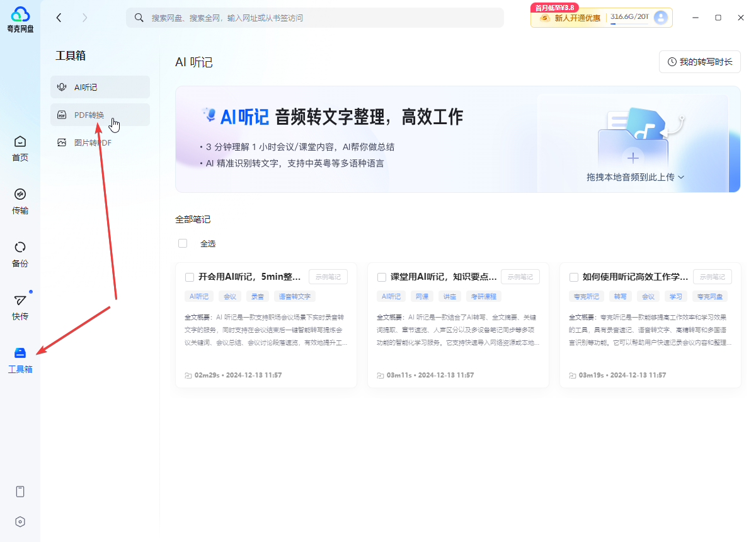Select the 工具箱 toolbox sidebar icon
Screen dimensions: 756x542
point(20,353)
